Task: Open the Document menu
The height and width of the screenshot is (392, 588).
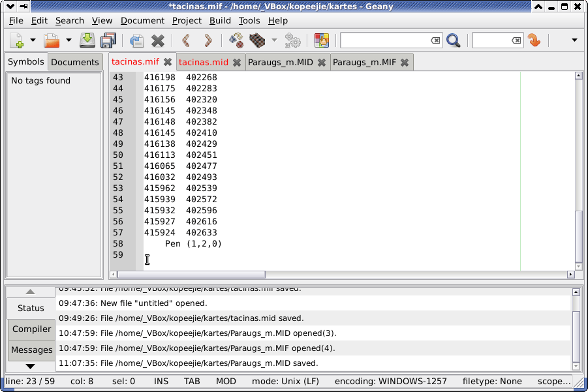Action: click(x=142, y=21)
